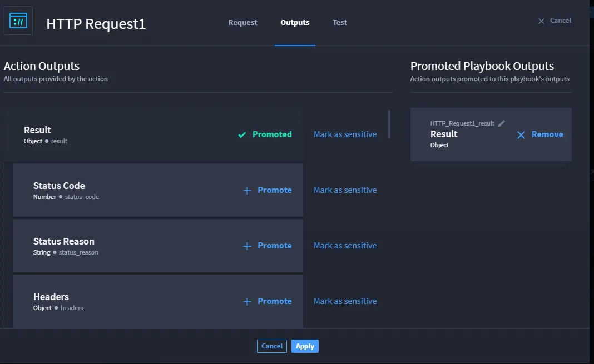Mark Status Code as sensitive

345,190
